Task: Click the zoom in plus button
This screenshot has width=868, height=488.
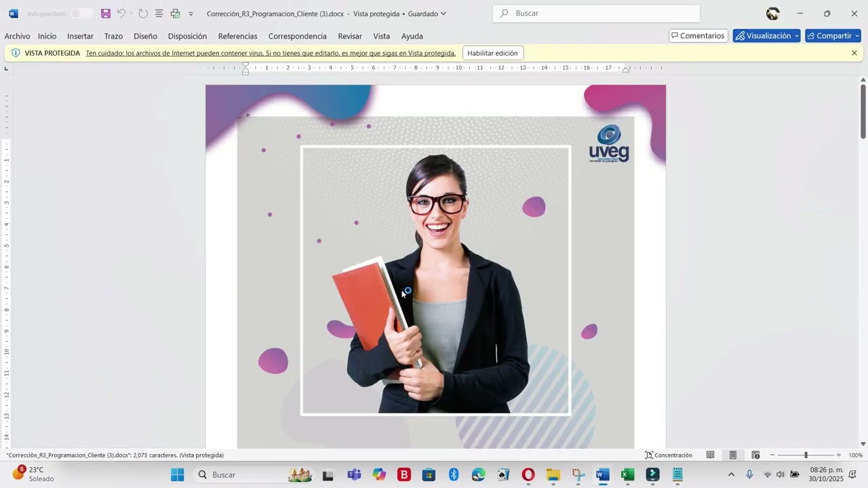Action: 839,455
